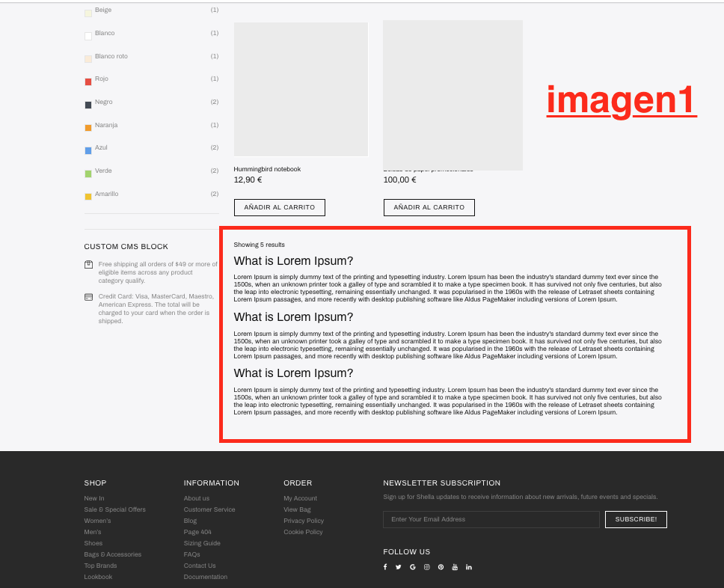Open the Hummingbird notebook product image

coord(301,89)
